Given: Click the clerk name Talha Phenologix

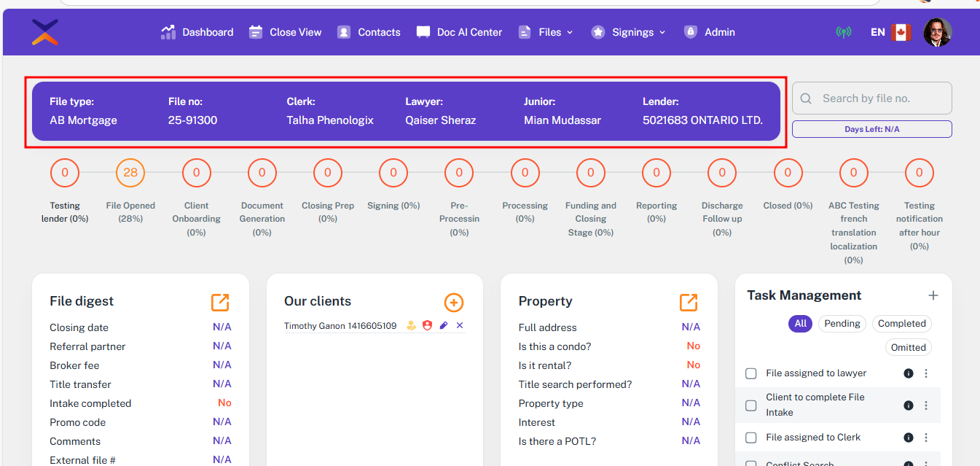Looking at the screenshot, I should pos(330,120).
